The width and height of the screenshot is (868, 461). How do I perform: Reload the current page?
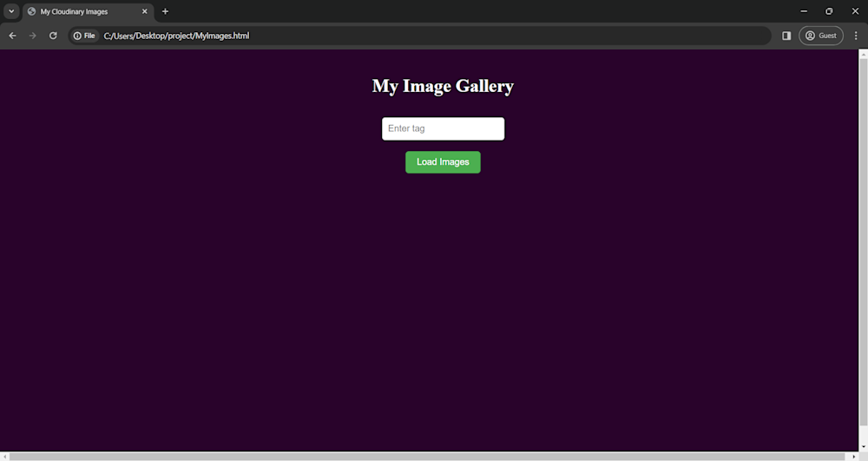pos(53,36)
